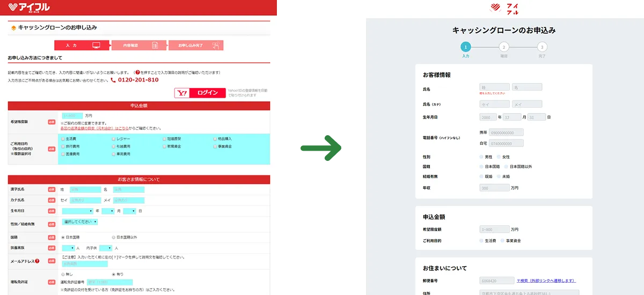This screenshot has height=295, width=644.
Task: Click step 2 確認 circle in the new form
Action: (x=503, y=47)
